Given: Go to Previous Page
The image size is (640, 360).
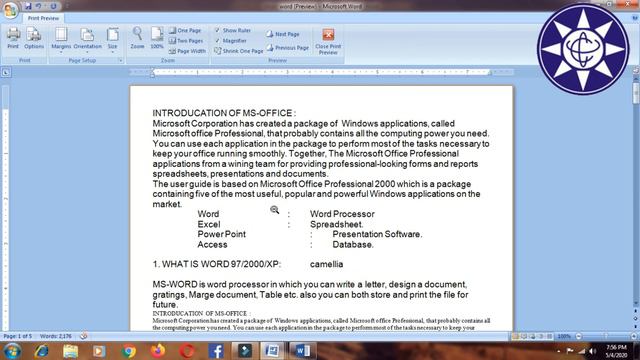Looking at the screenshot, I should [x=288, y=48].
